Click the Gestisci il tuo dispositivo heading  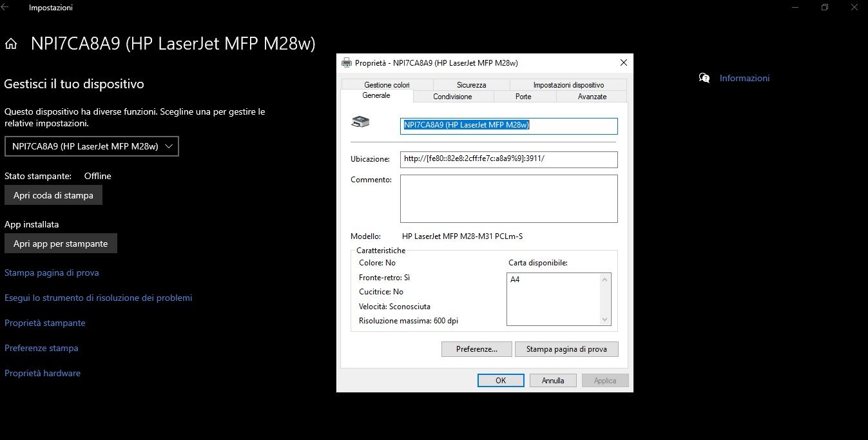coord(74,84)
